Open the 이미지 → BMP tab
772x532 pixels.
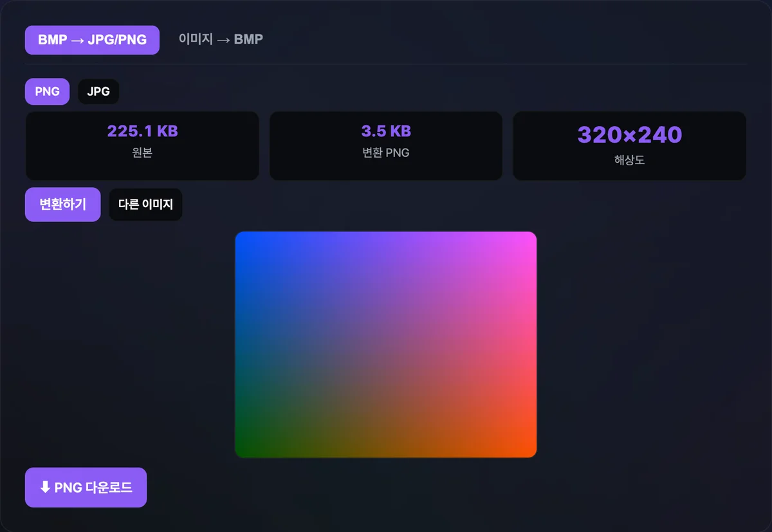[221, 40]
